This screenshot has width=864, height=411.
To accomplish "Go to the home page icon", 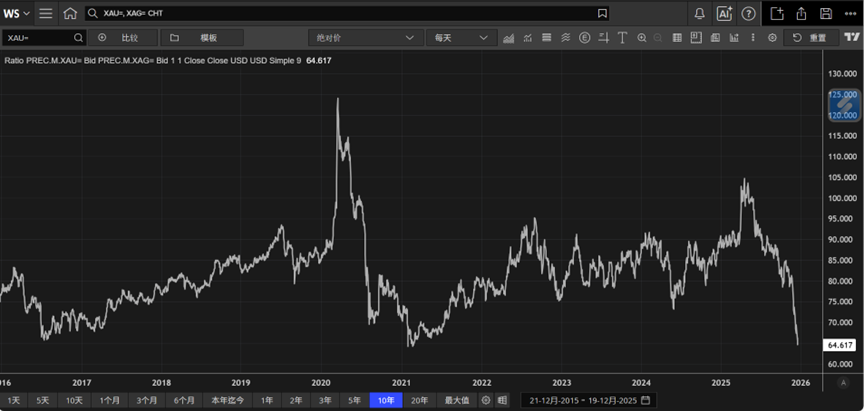I will [69, 13].
